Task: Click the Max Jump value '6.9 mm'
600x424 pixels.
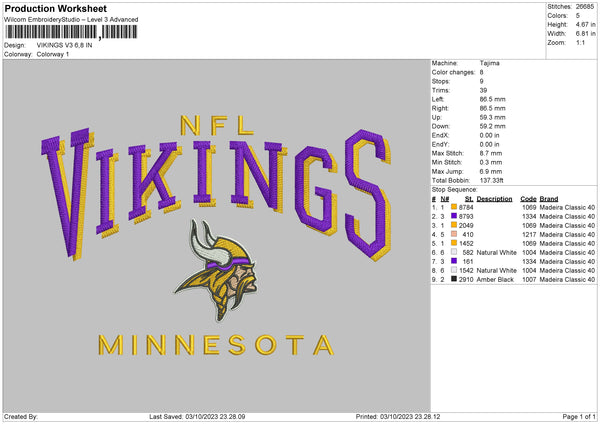Action: [x=491, y=171]
